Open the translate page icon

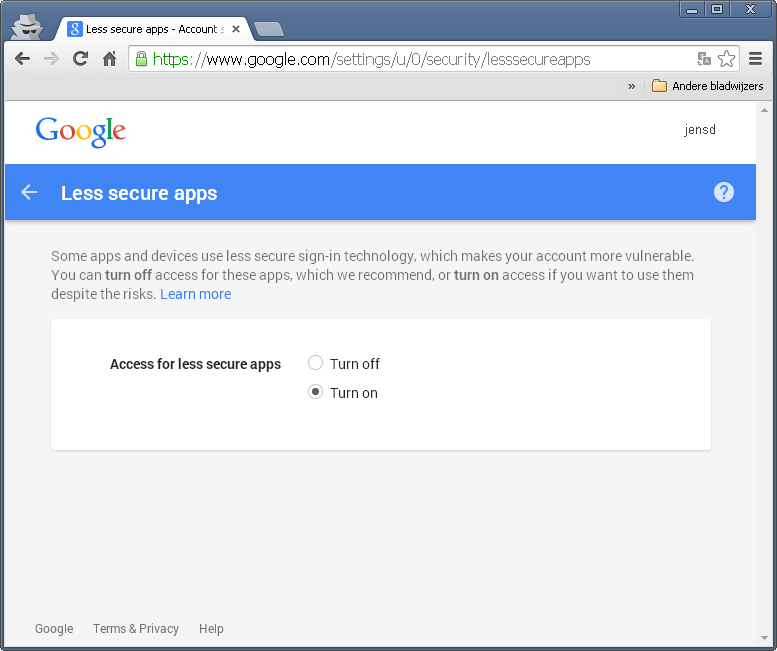point(704,59)
